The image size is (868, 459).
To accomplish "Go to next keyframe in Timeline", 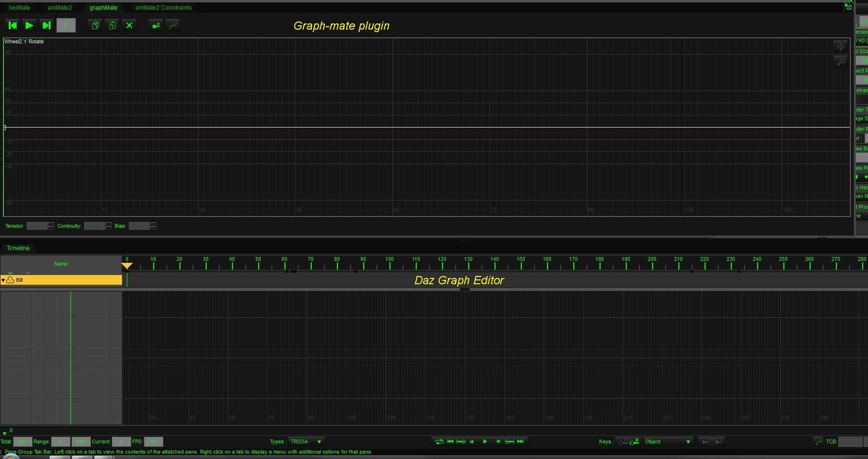I will tap(509, 441).
